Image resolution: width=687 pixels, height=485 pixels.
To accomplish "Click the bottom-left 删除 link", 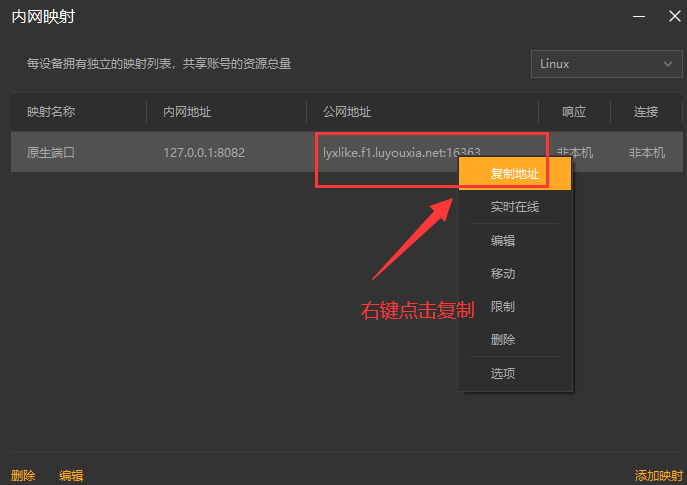I will (23, 475).
